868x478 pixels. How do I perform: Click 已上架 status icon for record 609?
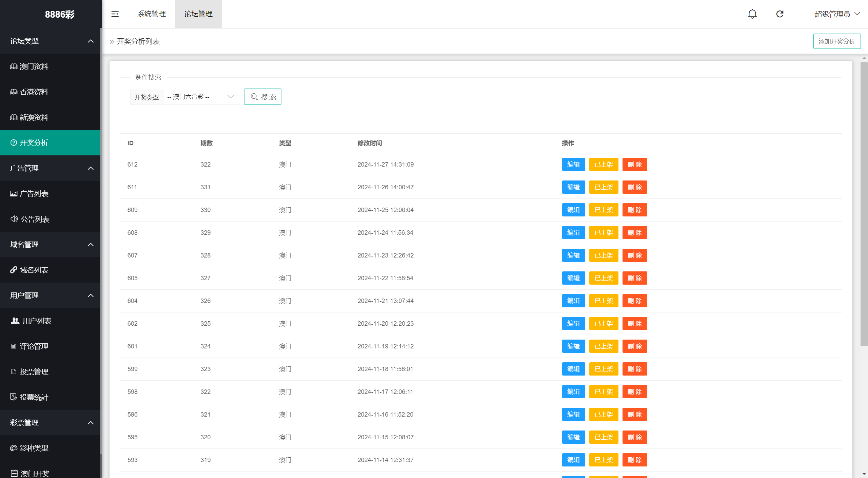(604, 210)
